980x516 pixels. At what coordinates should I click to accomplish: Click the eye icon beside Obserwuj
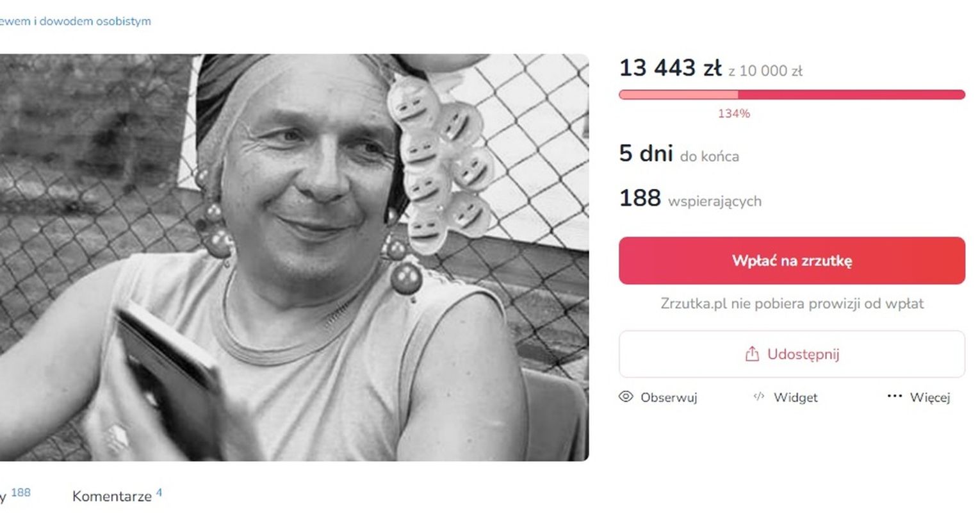point(626,397)
